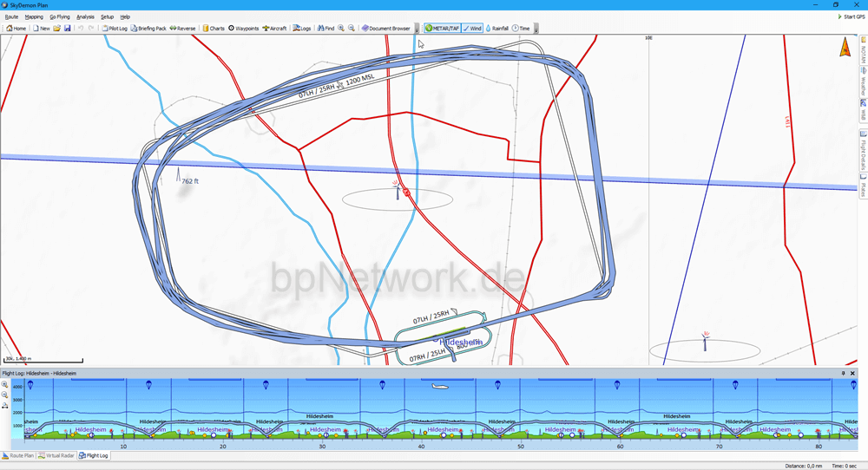Switch to the Route Plan tab

[x=18, y=455]
